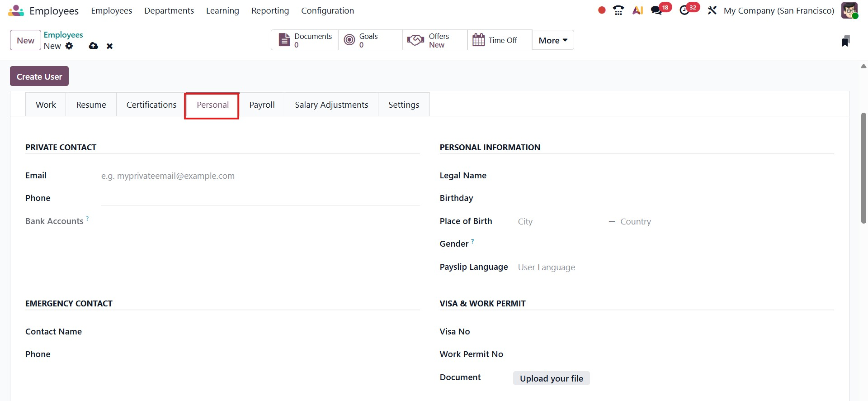
Task: Click the red recording indicator dot
Action: (x=602, y=10)
